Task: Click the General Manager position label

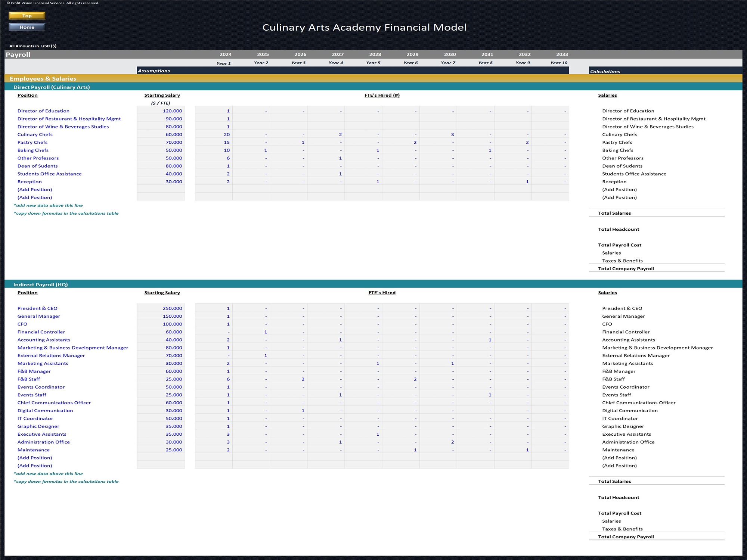Action: tap(38, 316)
